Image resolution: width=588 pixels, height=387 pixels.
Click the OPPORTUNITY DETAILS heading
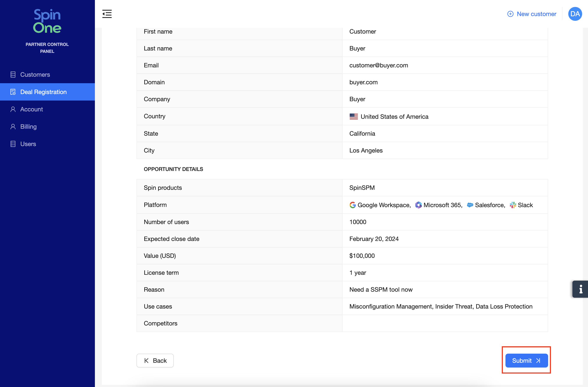[x=173, y=169]
